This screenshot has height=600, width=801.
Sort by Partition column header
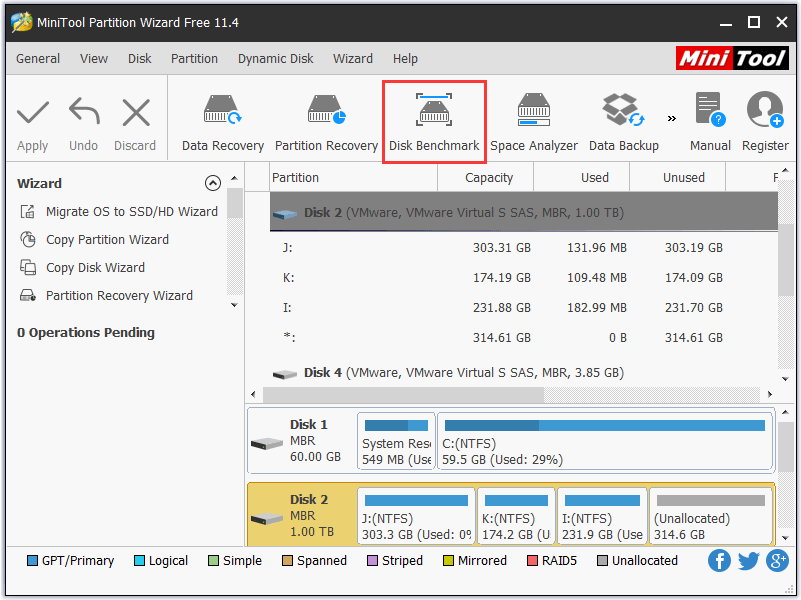pos(354,178)
